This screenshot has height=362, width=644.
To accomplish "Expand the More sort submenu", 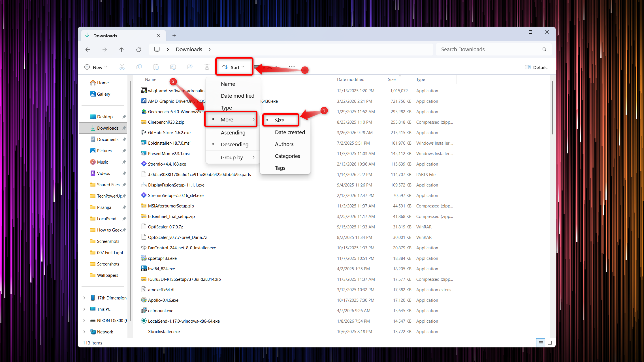I will [x=231, y=119].
